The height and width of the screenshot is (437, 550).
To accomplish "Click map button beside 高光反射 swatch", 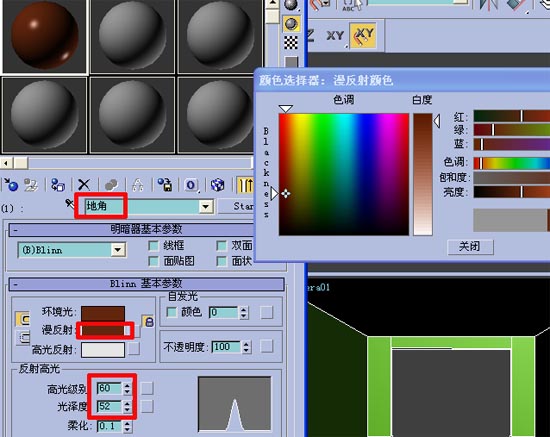I will click(134, 349).
